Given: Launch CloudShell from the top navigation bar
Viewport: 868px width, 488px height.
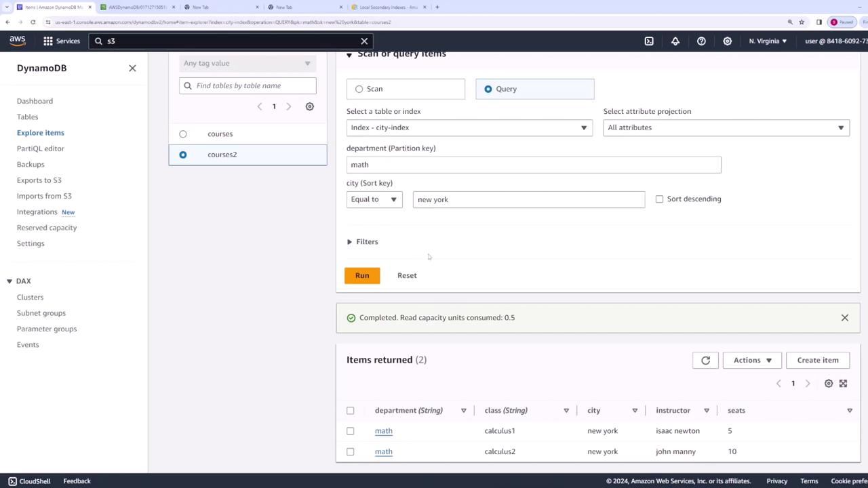Looking at the screenshot, I should pos(649,41).
